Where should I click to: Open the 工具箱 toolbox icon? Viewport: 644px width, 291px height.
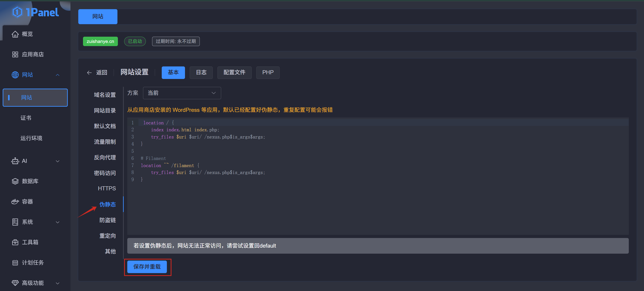15,242
